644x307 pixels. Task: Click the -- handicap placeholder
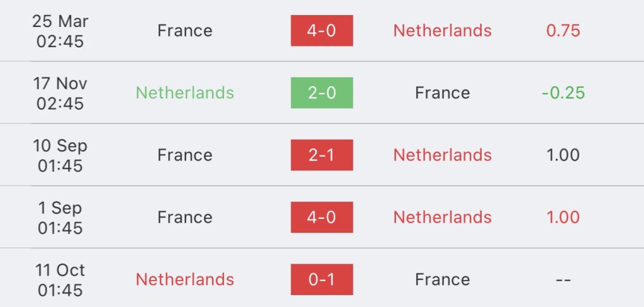coord(563,279)
